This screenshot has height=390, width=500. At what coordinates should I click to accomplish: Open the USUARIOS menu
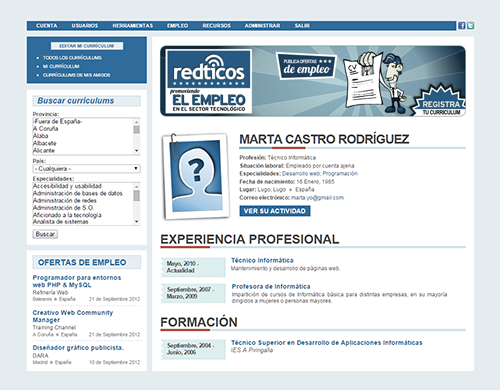85,26
